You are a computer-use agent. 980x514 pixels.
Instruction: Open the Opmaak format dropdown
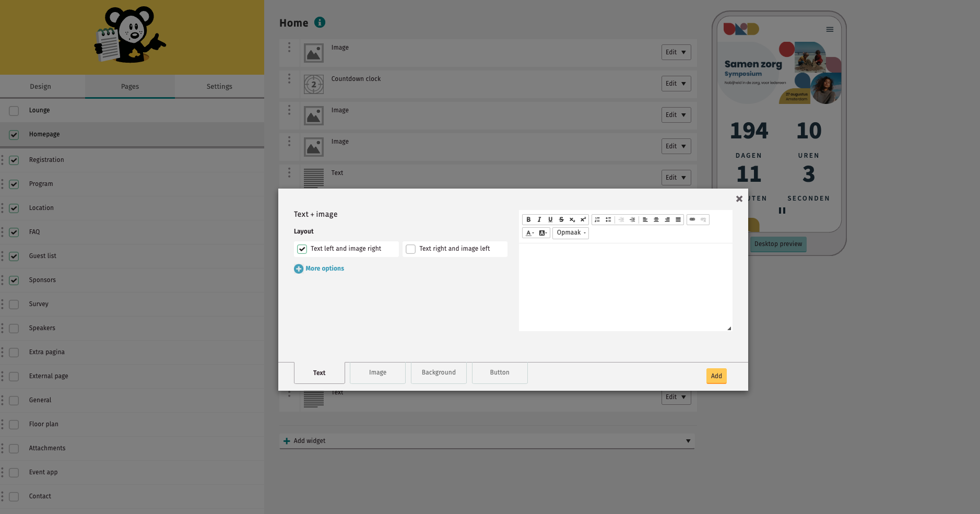click(571, 233)
